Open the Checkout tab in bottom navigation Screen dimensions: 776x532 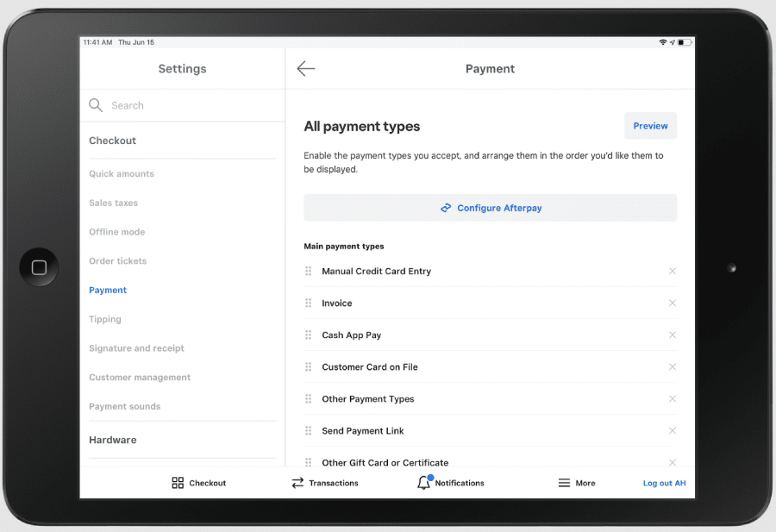(197, 483)
